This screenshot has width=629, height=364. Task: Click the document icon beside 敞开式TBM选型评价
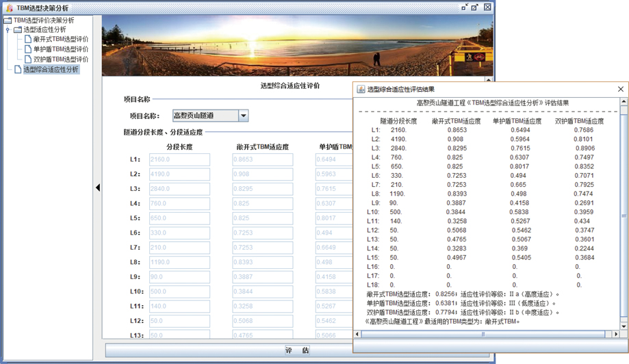coord(28,39)
